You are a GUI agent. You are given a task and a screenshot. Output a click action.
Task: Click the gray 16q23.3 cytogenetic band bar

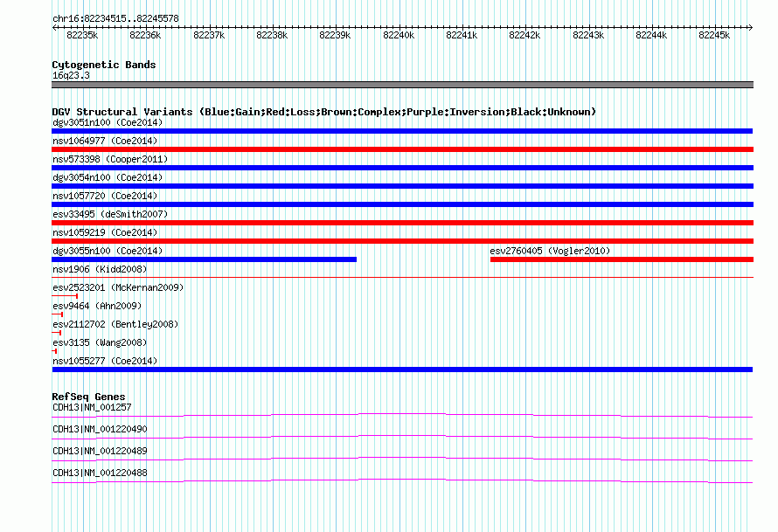pyautogui.click(x=402, y=85)
